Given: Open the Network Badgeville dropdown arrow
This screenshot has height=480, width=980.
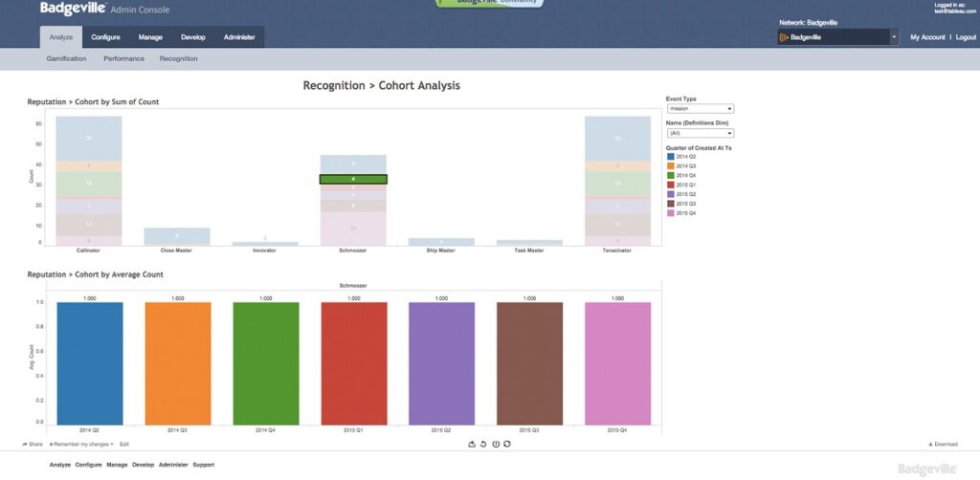Looking at the screenshot, I should click(x=894, y=37).
